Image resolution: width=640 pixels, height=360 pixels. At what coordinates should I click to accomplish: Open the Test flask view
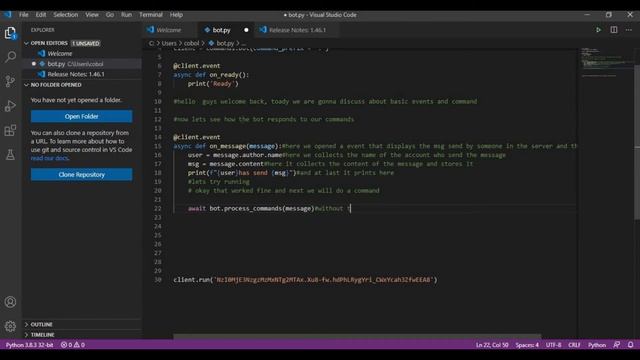(10, 155)
